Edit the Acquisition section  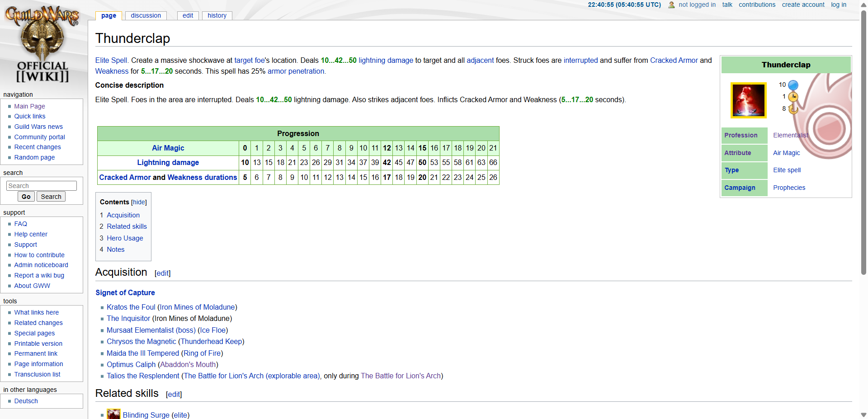click(162, 273)
